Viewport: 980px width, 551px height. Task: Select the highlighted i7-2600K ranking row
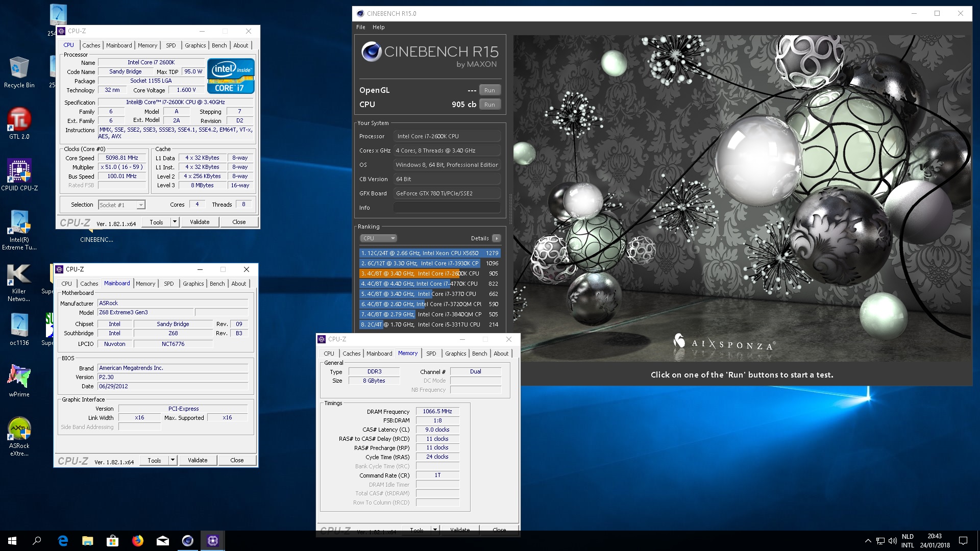point(430,273)
